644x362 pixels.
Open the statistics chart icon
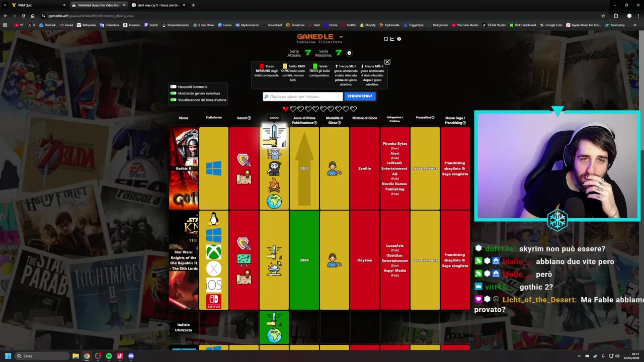coord(392,39)
